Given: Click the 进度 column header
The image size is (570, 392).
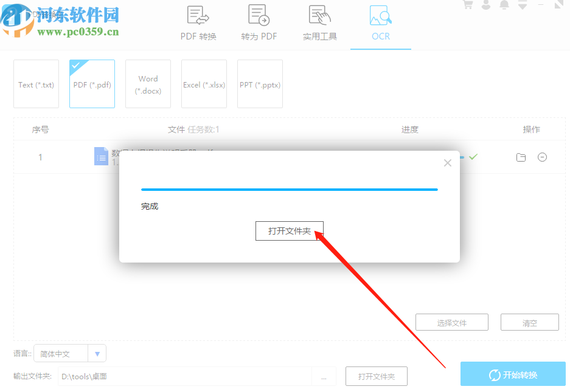Looking at the screenshot, I should (x=409, y=129).
